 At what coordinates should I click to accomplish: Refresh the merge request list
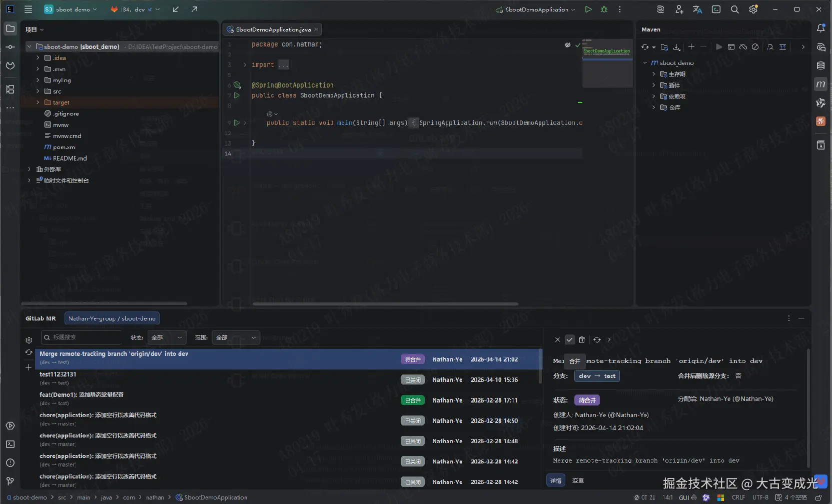(x=29, y=353)
